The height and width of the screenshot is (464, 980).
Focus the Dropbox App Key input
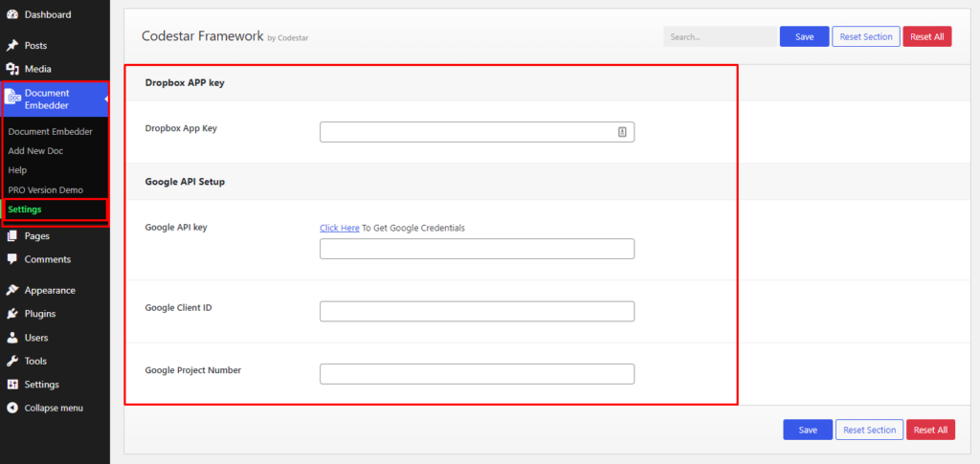click(x=477, y=132)
